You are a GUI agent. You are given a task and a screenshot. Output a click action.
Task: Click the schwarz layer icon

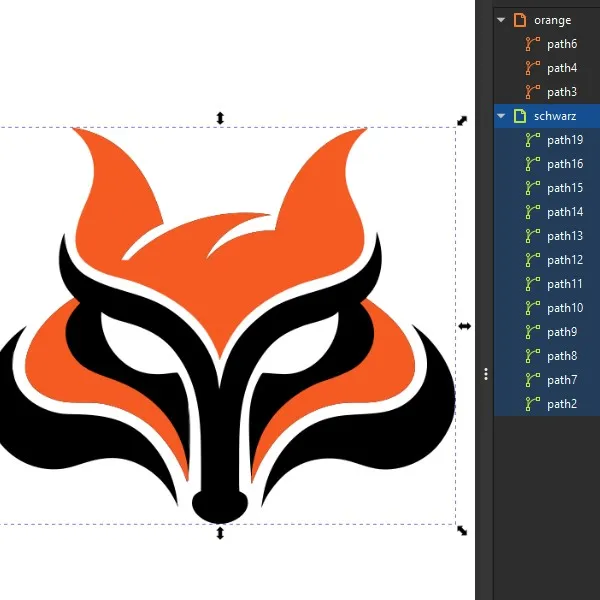point(519,116)
